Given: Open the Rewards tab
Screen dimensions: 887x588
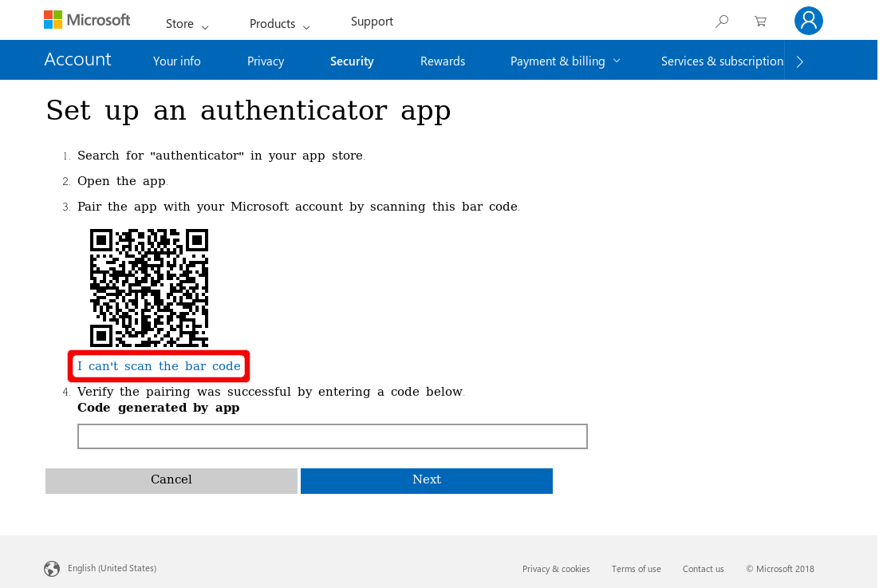Looking at the screenshot, I should 442,61.
